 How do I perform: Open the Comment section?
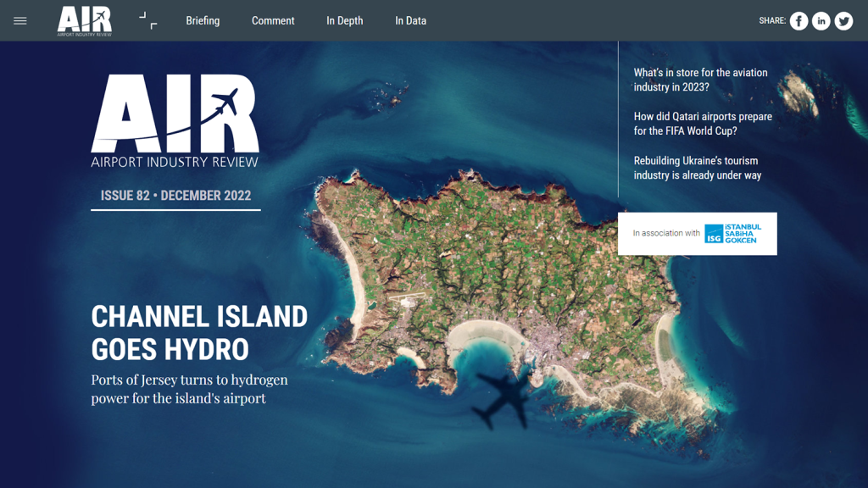pyautogui.click(x=273, y=20)
